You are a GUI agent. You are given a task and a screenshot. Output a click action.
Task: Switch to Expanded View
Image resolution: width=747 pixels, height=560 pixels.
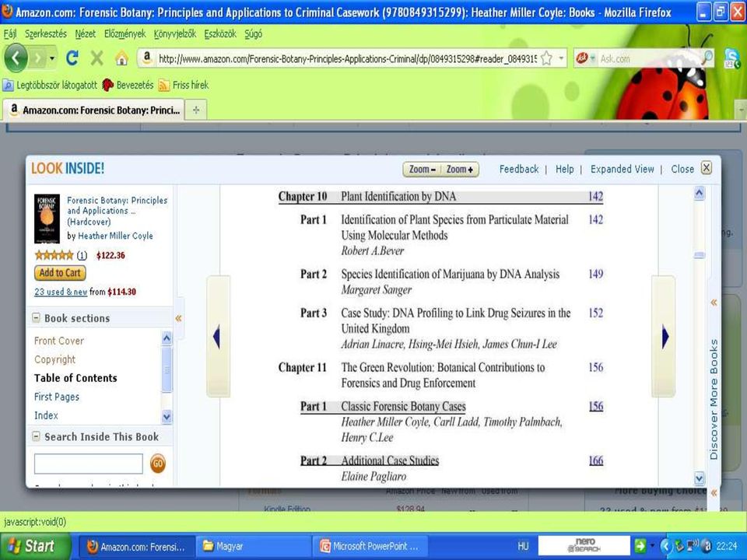tap(622, 169)
